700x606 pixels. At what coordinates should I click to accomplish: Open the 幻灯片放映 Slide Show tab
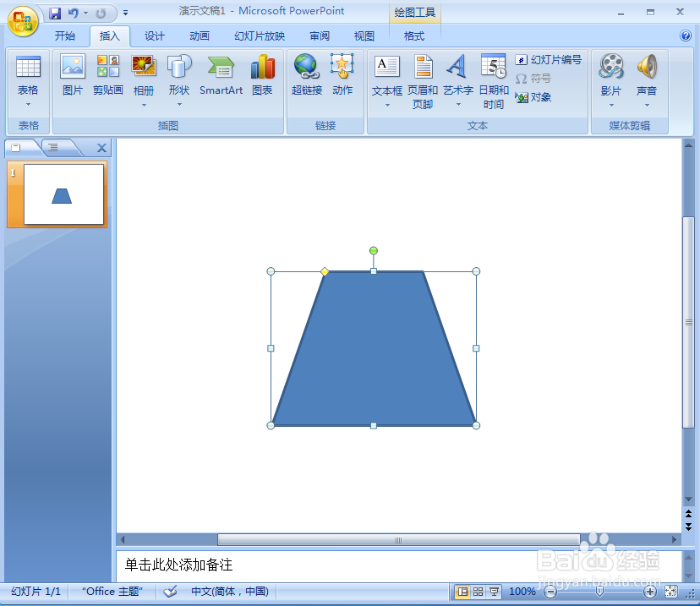click(x=260, y=36)
